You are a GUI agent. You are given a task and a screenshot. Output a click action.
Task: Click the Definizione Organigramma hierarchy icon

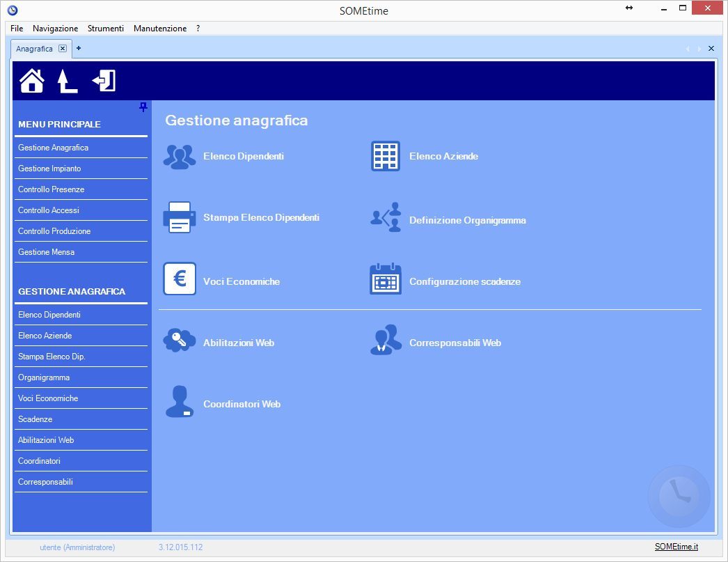(x=386, y=217)
